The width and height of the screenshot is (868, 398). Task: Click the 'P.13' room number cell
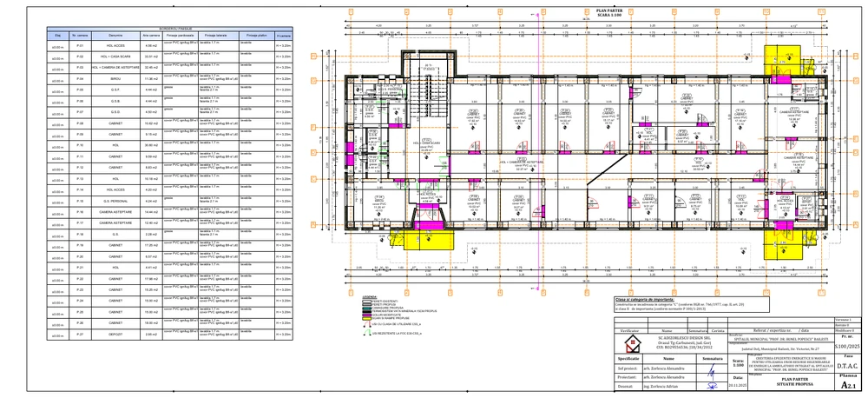[80, 179]
